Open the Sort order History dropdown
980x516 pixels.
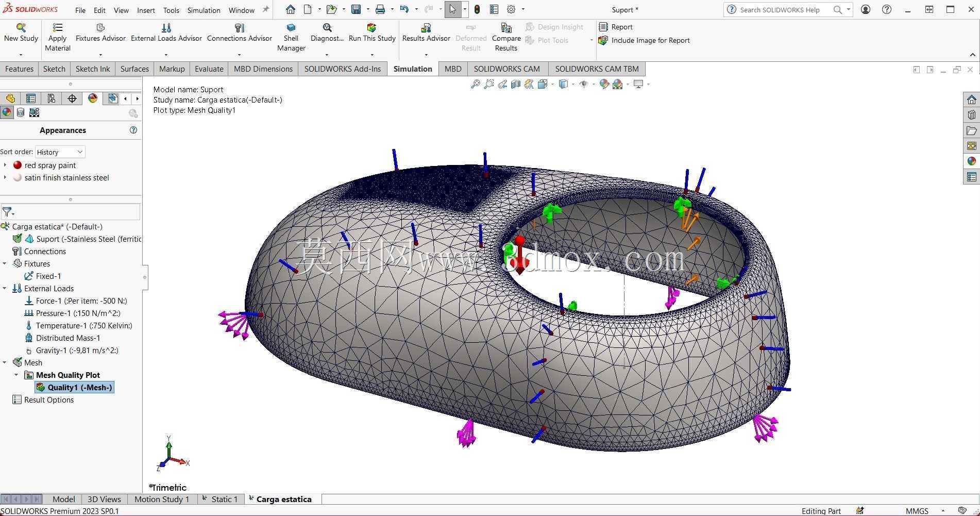60,152
